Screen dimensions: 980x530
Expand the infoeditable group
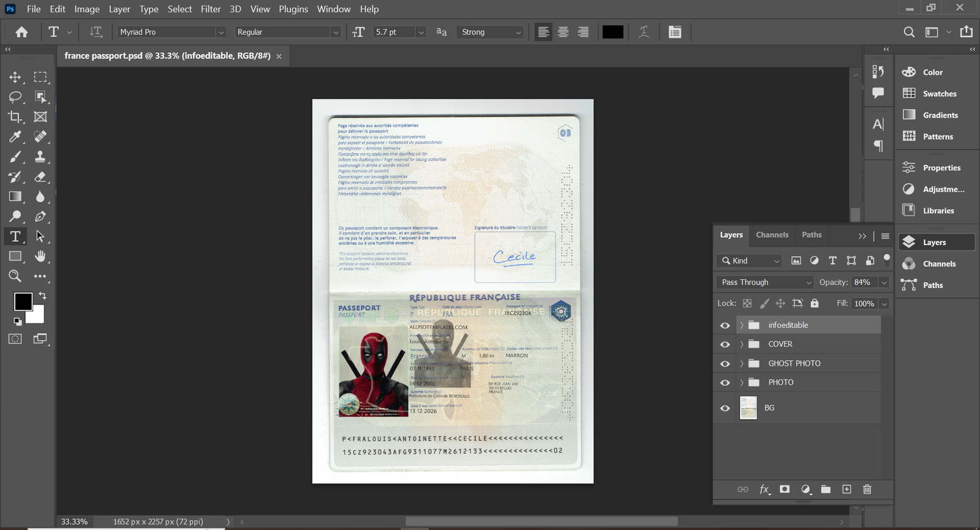pos(742,325)
